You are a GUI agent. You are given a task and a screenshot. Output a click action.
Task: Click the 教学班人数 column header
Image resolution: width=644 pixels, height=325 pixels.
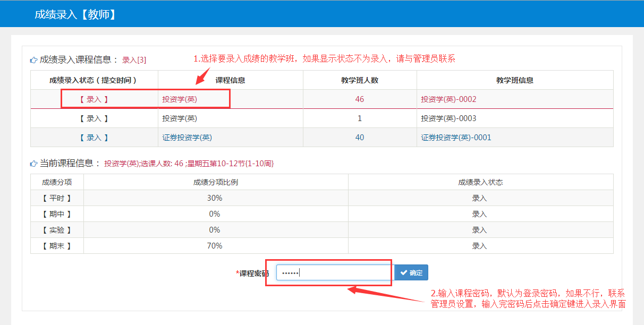[360, 80]
